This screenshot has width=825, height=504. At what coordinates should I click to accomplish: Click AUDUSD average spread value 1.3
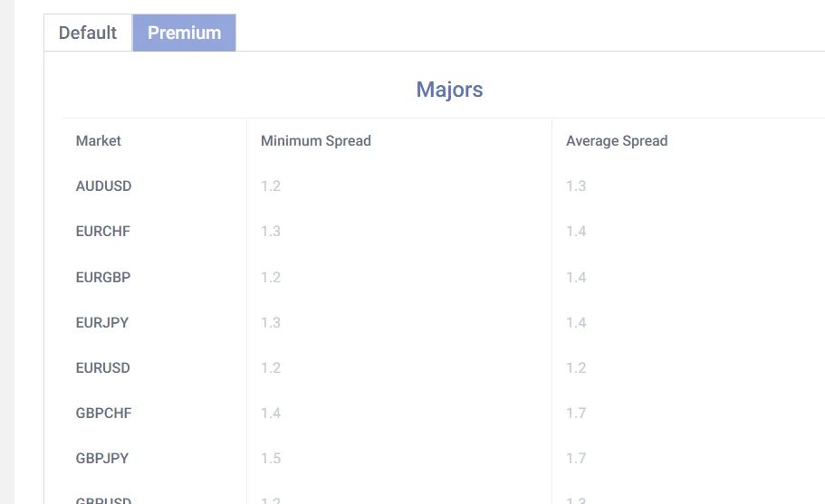[576, 186]
